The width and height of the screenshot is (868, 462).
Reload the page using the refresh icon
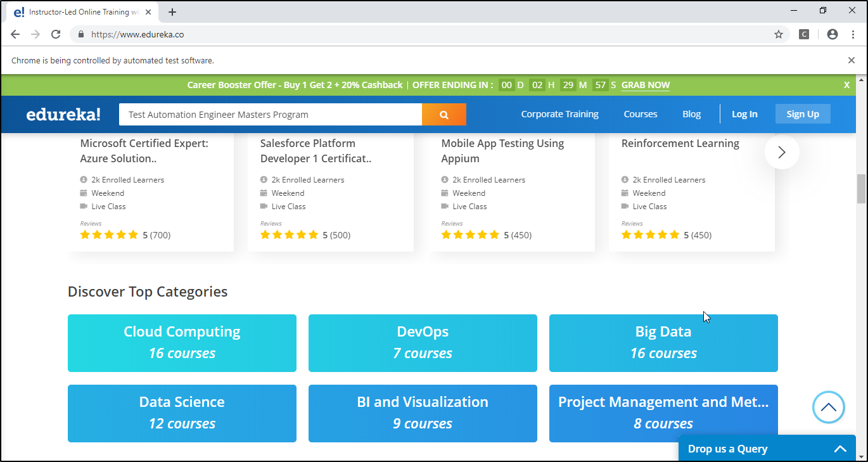[56, 34]
